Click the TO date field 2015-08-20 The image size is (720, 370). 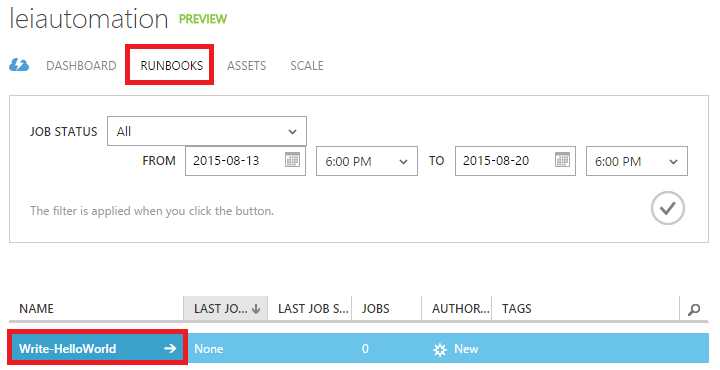click(515, 161)
